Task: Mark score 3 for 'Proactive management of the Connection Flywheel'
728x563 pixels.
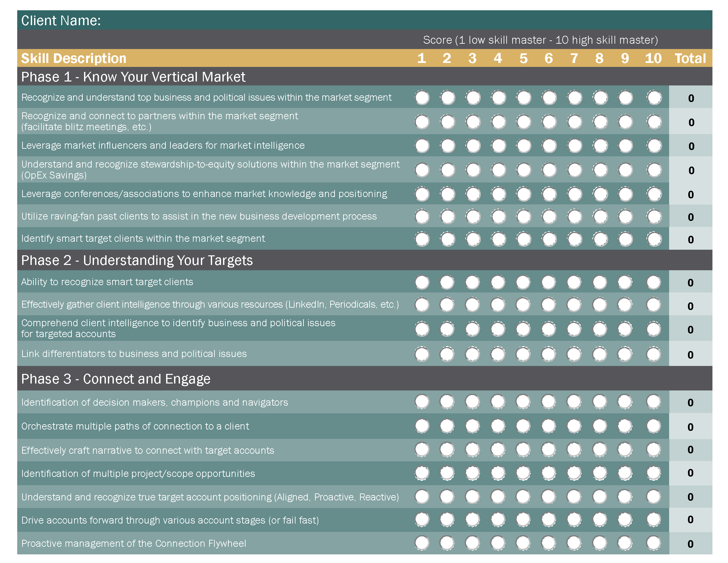Action: [x=473, y=543]
